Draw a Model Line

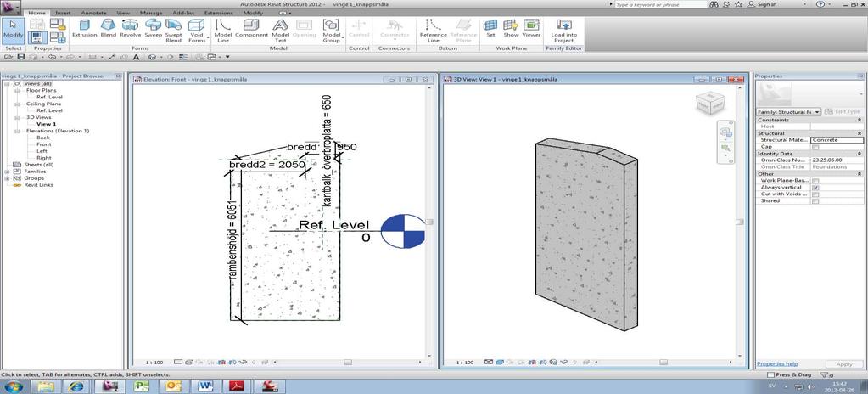tap(222, 31)
